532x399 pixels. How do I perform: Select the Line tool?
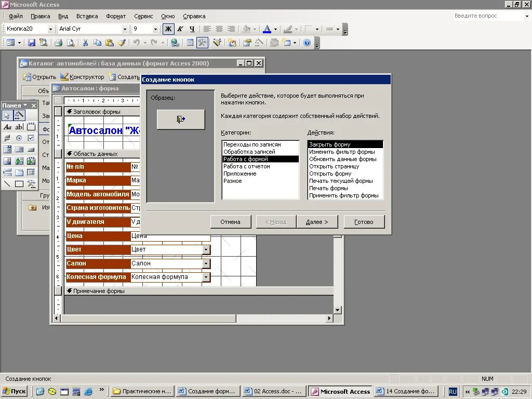pos(7,184)
